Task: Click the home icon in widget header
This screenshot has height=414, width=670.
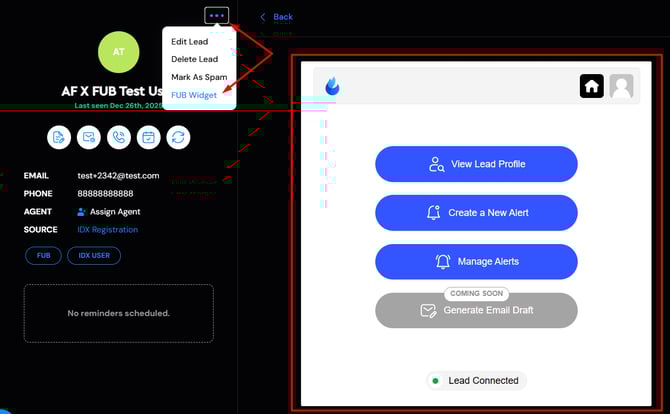Action: tap(591, 86)
